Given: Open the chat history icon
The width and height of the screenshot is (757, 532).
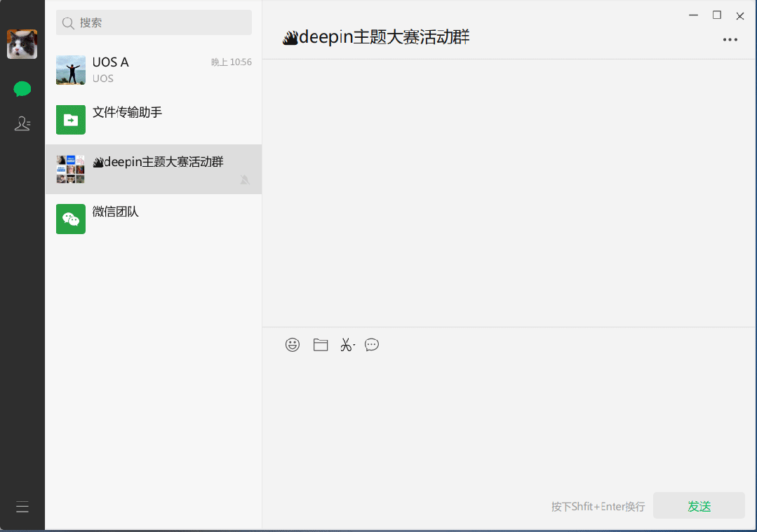Looking at the screenshot, I should tap(371, 344).
